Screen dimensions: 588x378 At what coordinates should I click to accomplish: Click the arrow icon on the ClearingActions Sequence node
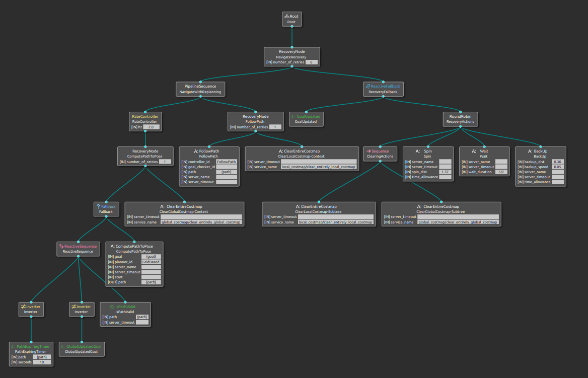[x=369, y=151]
